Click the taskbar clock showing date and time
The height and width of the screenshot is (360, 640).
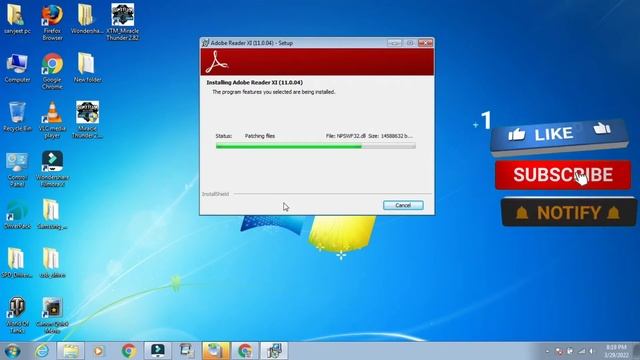click(x=616, y=351)
